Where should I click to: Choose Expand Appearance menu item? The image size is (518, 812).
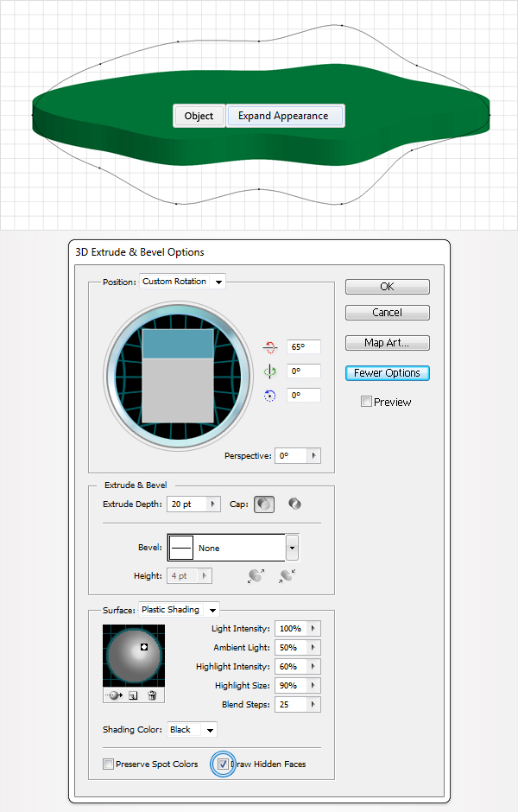pyautogui.click(x=284, y=116)
